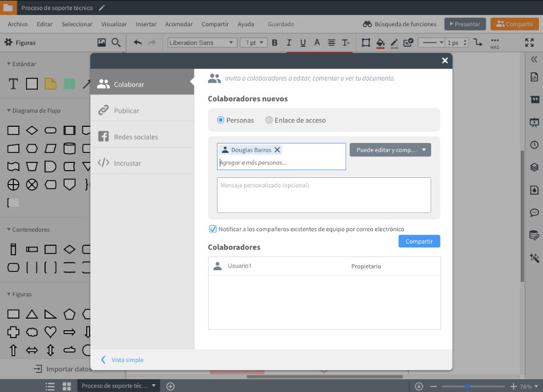Enter fullscreen with the expand icon
The height and width of the screenshot is (392, 543).
529,42
